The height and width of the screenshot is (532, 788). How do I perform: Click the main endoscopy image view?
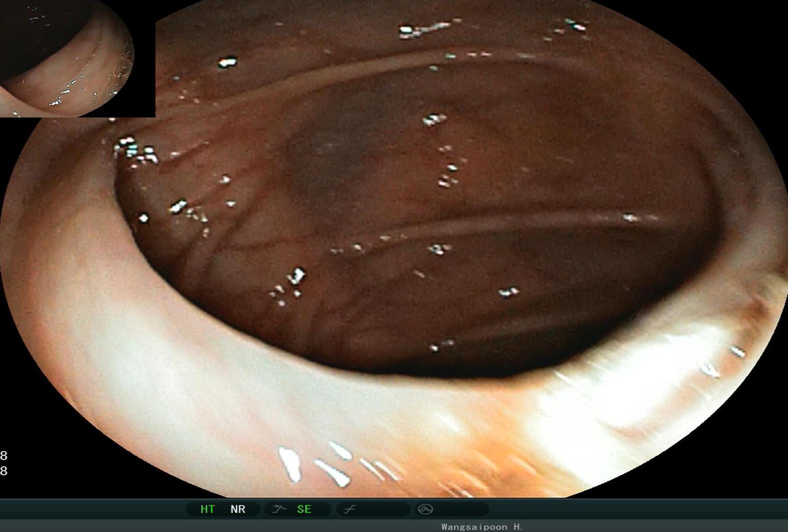(394, 248)
